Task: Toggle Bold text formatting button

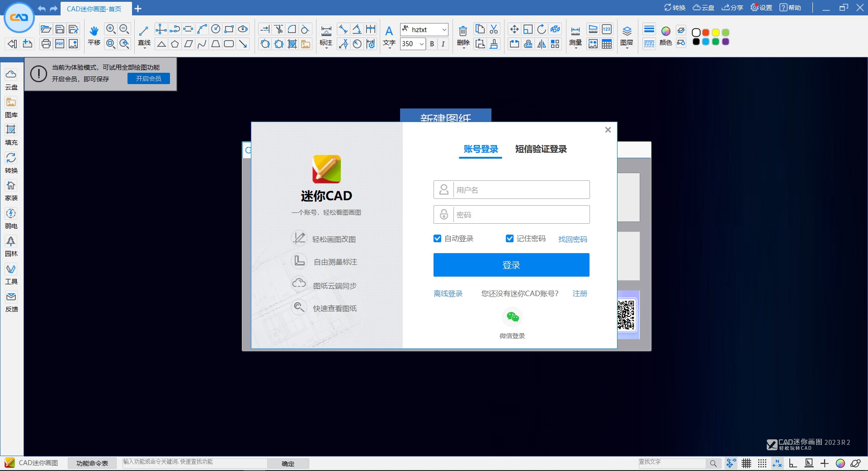Action: click(x=432, y=44)
